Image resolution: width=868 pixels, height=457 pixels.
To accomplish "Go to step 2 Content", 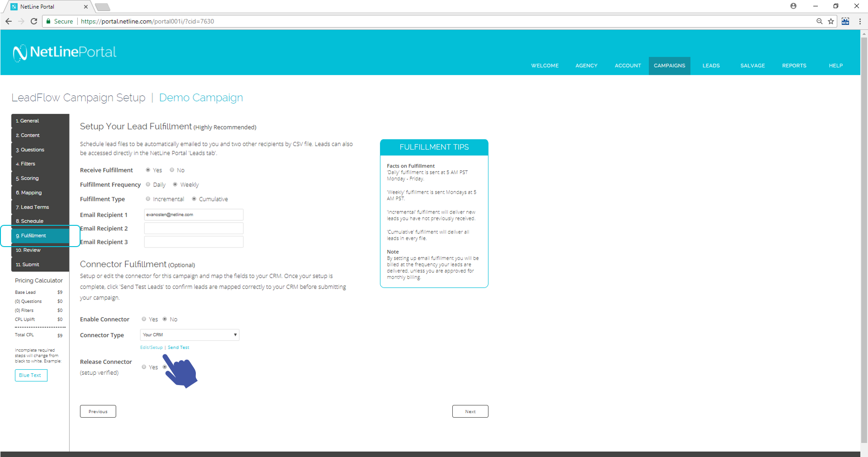I will (x=40, y=135).
